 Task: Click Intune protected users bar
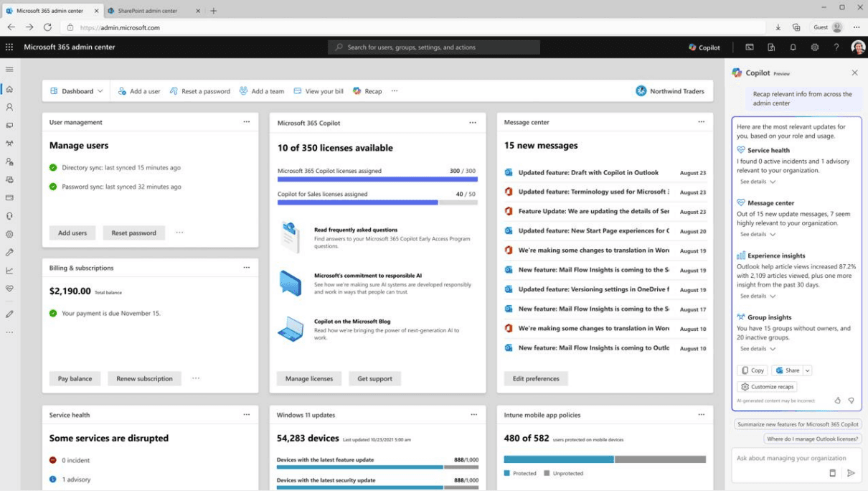(559, 459)
